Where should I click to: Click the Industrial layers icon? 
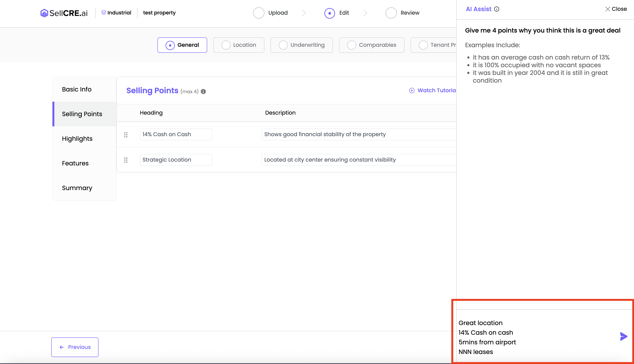[x=103, y=13]
